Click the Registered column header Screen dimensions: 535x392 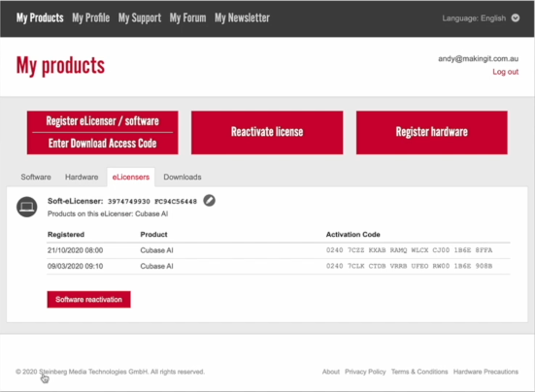click(x=66, y=235)
